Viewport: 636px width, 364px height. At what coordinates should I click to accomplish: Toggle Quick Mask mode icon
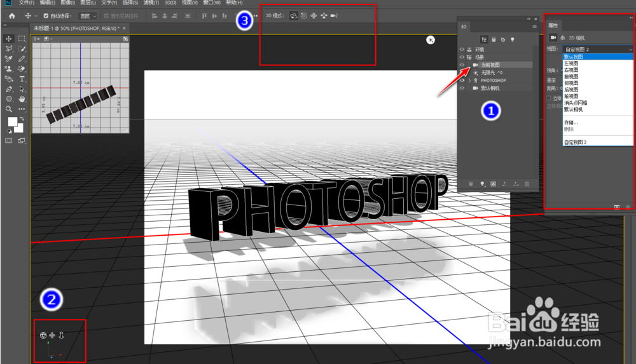click(8, 140)
